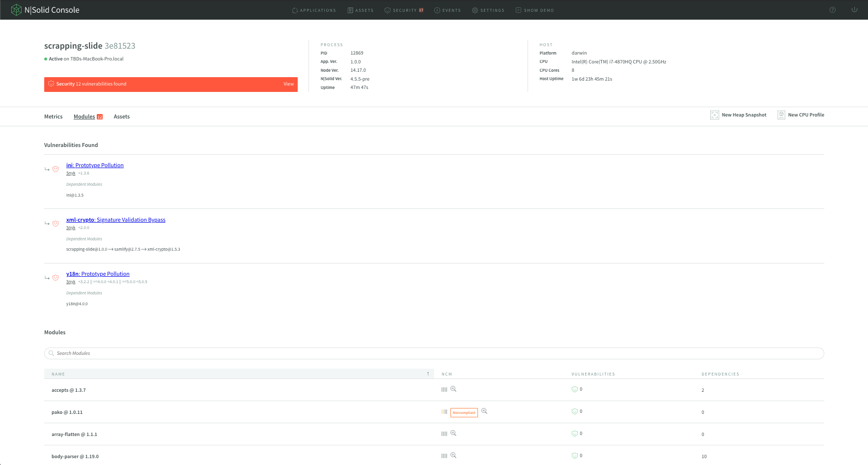
Task: Click the help question mark icon
Action: point(833,10)
